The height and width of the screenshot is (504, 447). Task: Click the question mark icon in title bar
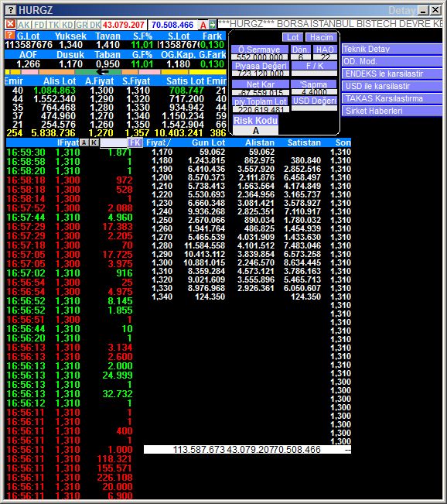click(x=11, y=10)
